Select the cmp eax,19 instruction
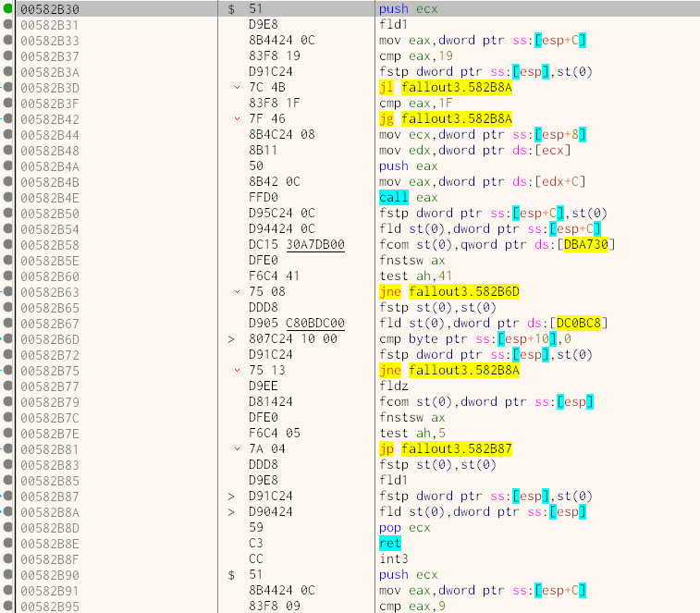700x613 pixels. click(415, 55)
